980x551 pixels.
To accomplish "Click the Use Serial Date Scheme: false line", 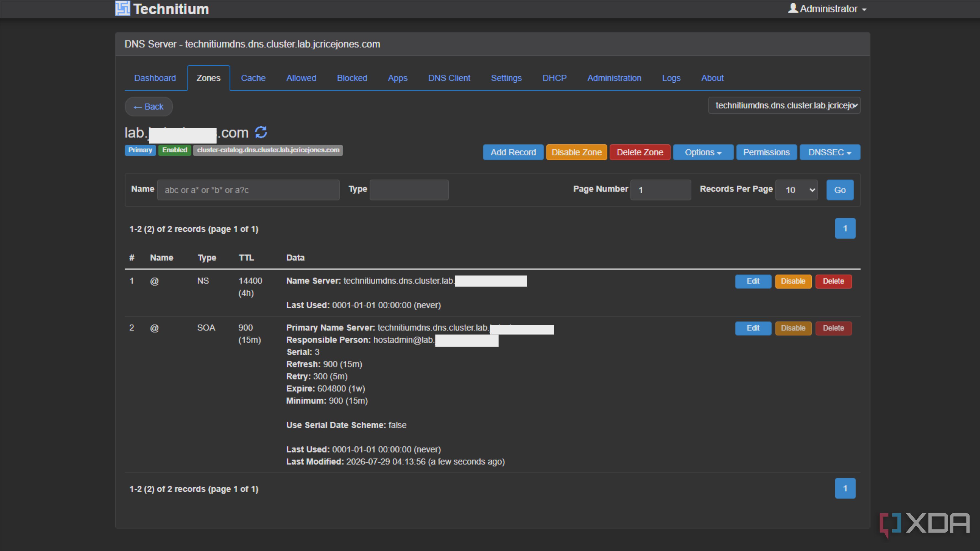I will (x=346, y=425).
